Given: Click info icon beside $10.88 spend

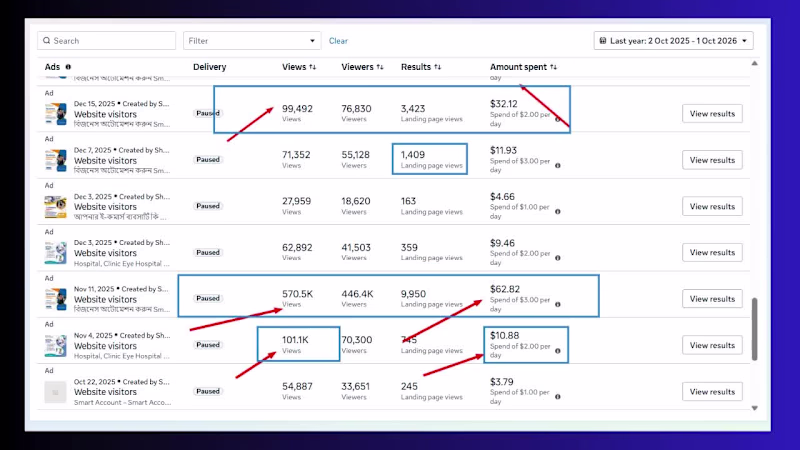Looking at the screenshot, I should (558, 351).
